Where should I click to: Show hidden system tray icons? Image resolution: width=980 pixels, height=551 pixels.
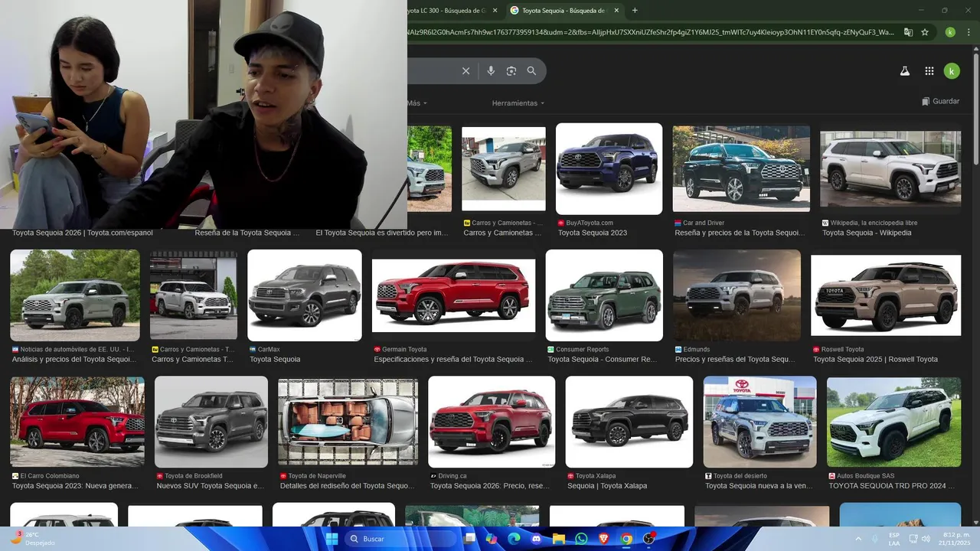(x=857, y=539)
